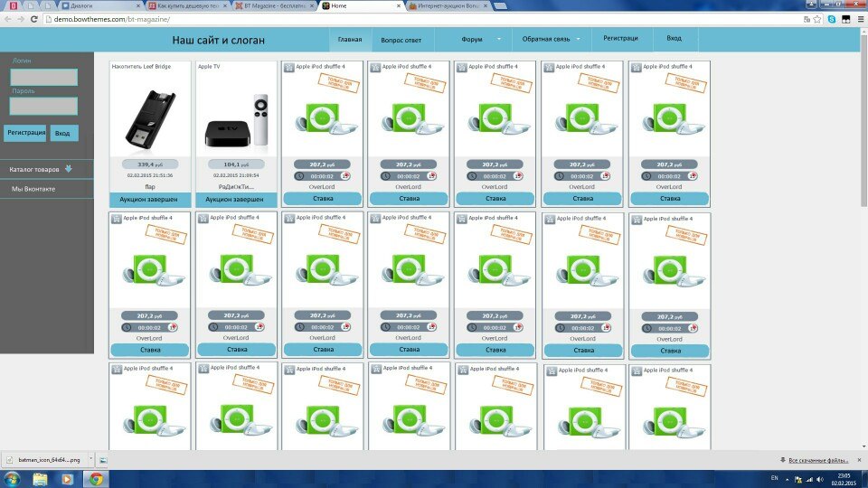Viewport: 868px width, 488px height.
Task: Click the EN language indicator
Action: pos(775,478)
